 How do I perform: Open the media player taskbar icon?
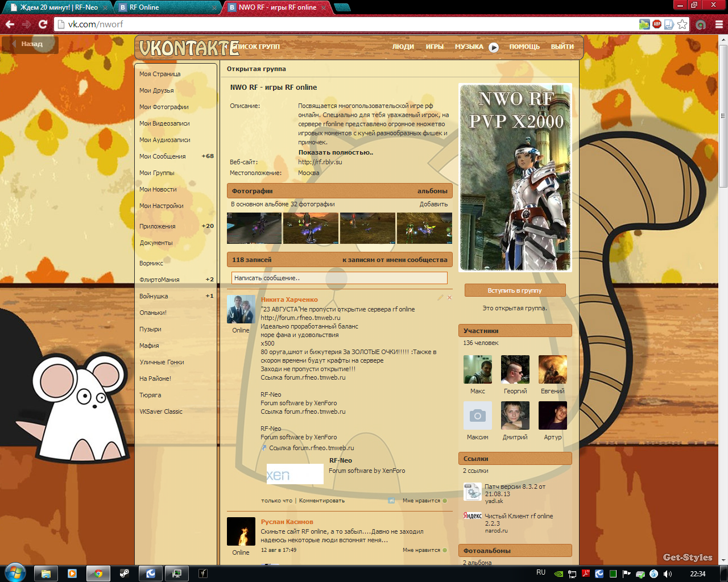[x=72, y=573]
